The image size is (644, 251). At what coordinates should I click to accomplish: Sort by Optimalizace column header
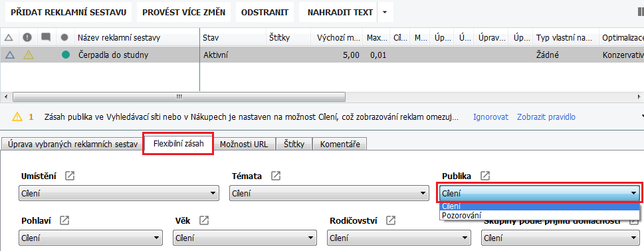[x=621, y=38]
